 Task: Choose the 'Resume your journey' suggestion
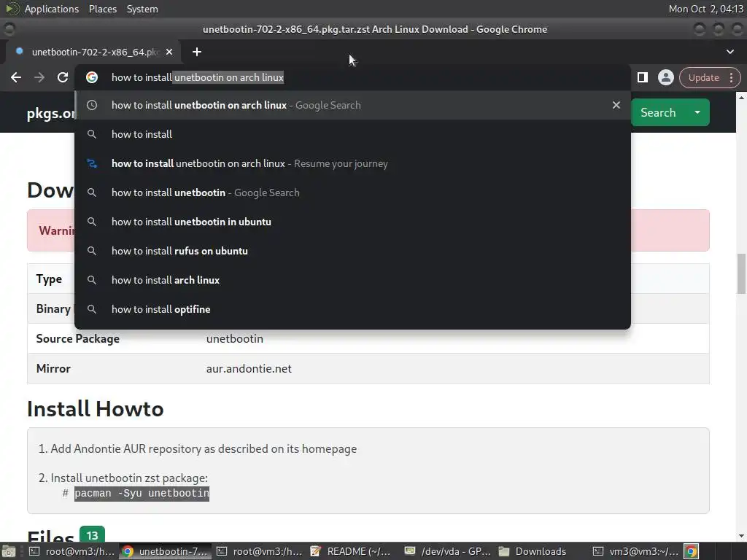point(352,163)
